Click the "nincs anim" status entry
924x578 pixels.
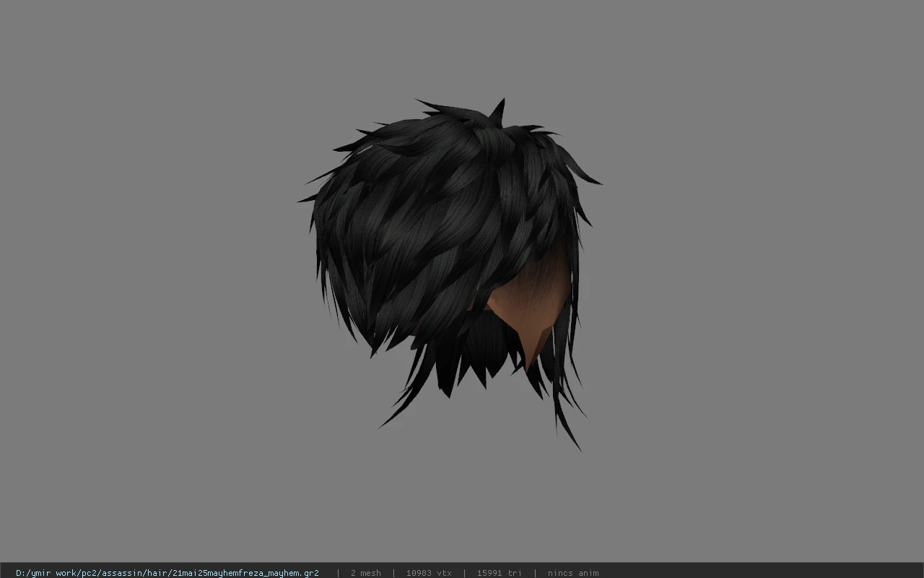click(572, 573)
